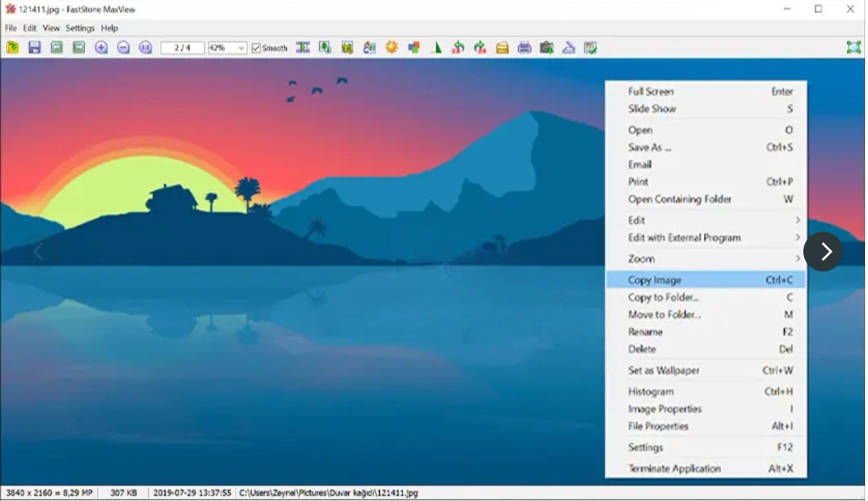Select Save As ... in context menu
The height and width of the screenshot is (501, 868).
tap(706, 147)
